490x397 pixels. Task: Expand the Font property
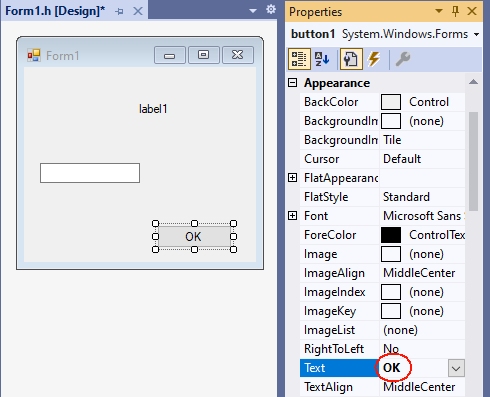point(292,216)
